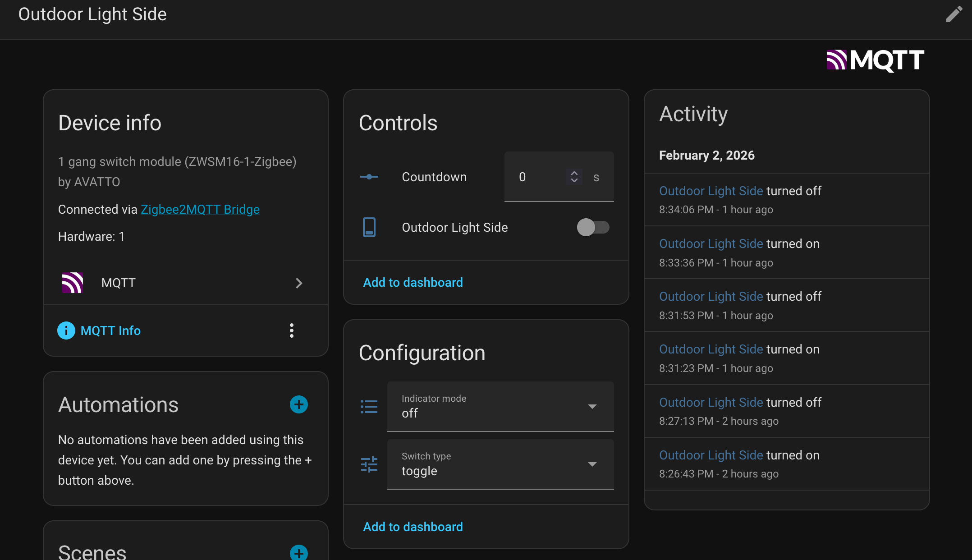
Task: Click the pencil edit icon
Action: point(954,14)
